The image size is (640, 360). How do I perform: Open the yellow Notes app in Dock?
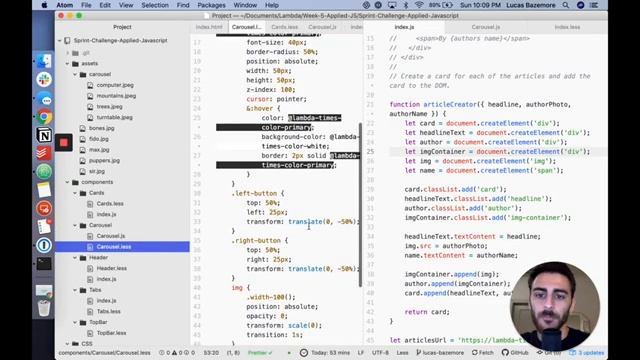[x=44, y=190]
